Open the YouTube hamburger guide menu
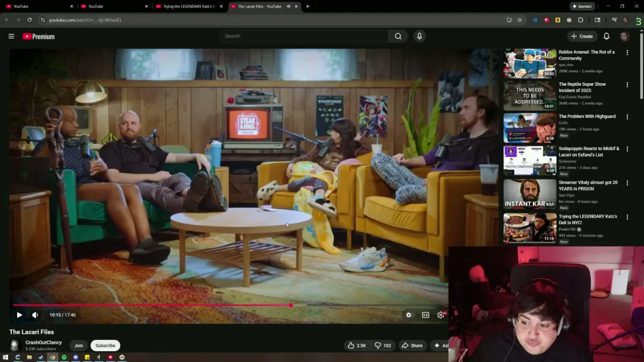This screenshot has height=362, width=644. click(11, 36)
